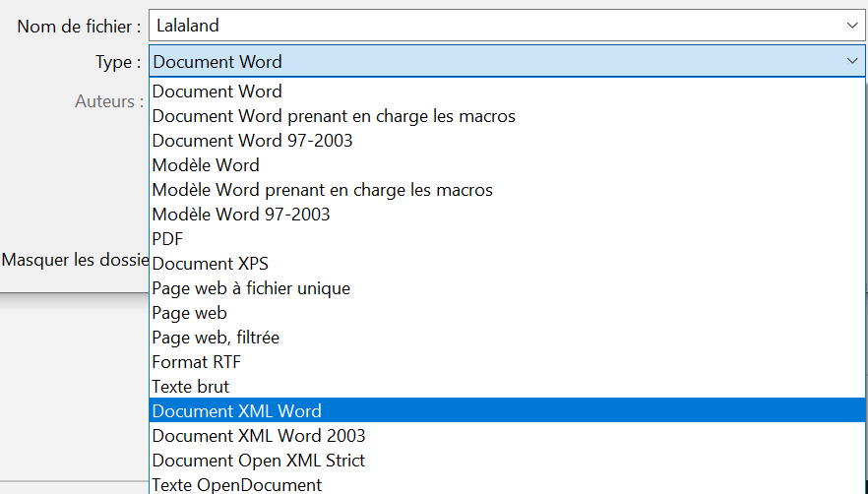Choose 'Modèle Word prenant en charge les macros'
This screenshot has height=494, width=868.
point(507,190)
